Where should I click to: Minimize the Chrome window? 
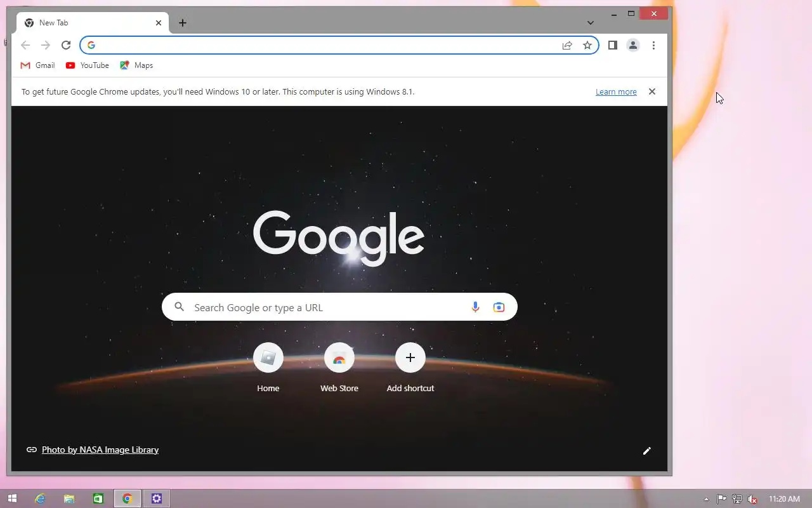point(614,13)
